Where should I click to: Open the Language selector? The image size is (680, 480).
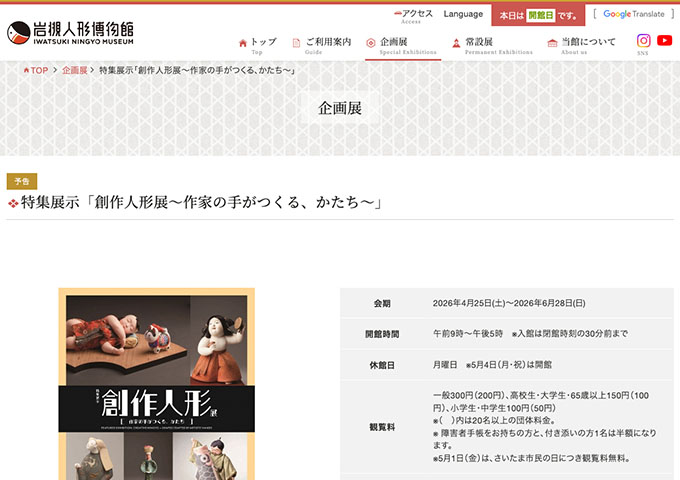tap(463, 14)
